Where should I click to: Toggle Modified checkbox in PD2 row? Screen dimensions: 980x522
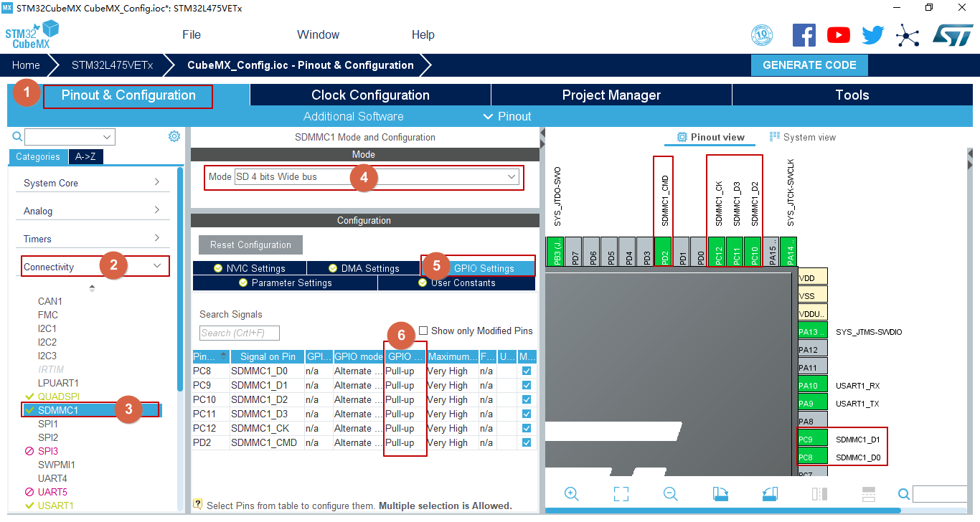point(527,442)
